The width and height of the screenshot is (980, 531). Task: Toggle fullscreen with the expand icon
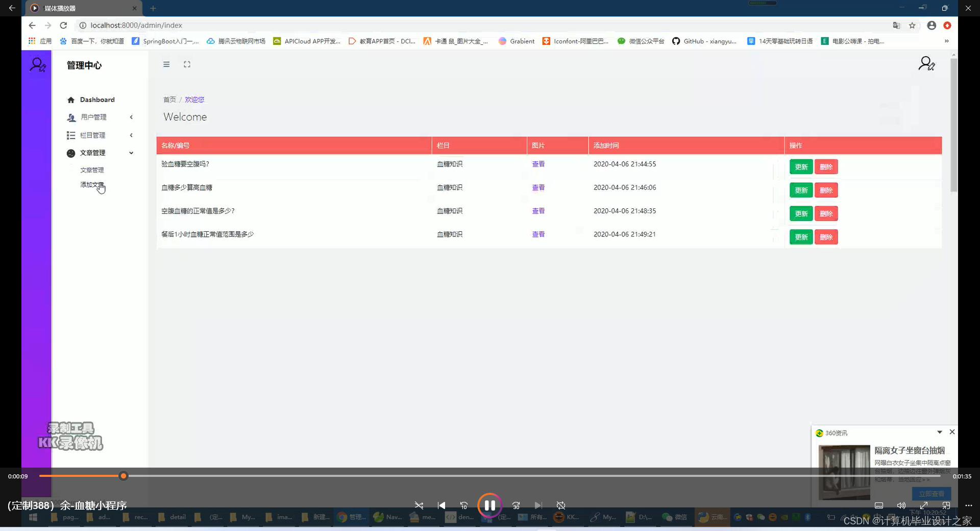187,64
